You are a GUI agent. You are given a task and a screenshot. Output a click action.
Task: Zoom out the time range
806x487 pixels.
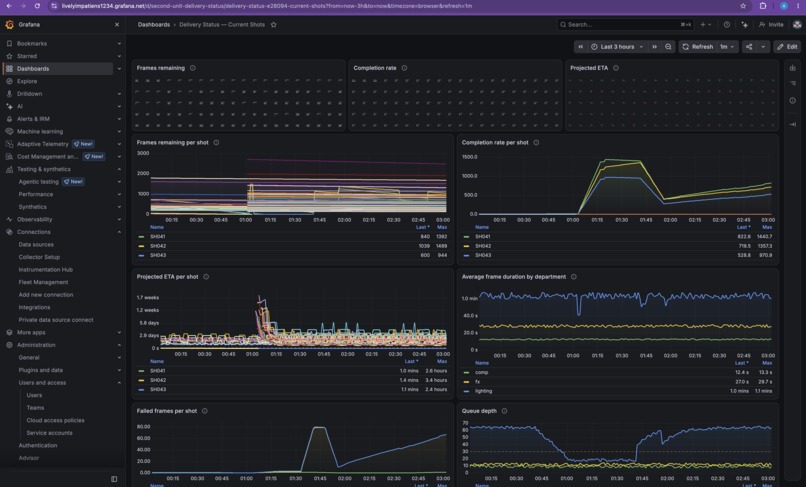click(668, 46)
